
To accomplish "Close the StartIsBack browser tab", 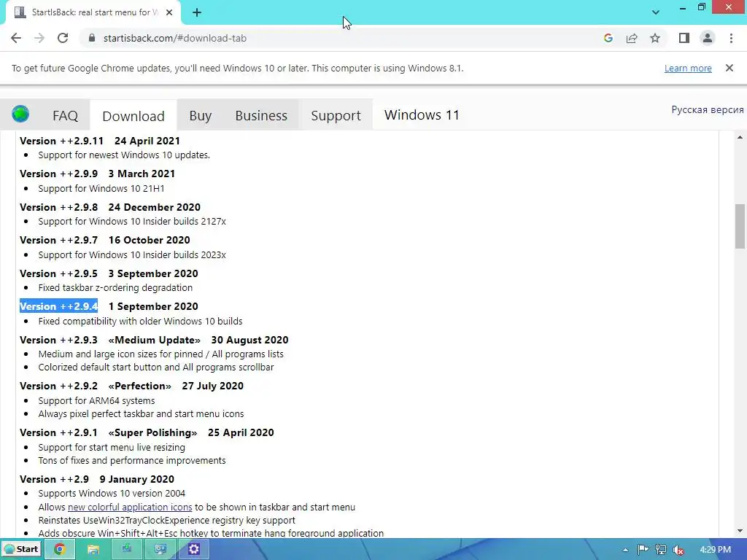I will (x=169, y=12).
